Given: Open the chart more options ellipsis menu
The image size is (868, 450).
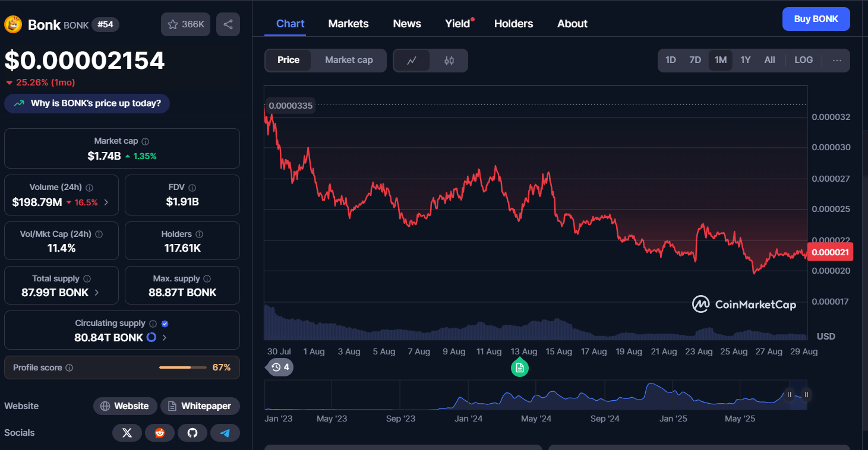Looking at the screenshot, I should point(837,60).
